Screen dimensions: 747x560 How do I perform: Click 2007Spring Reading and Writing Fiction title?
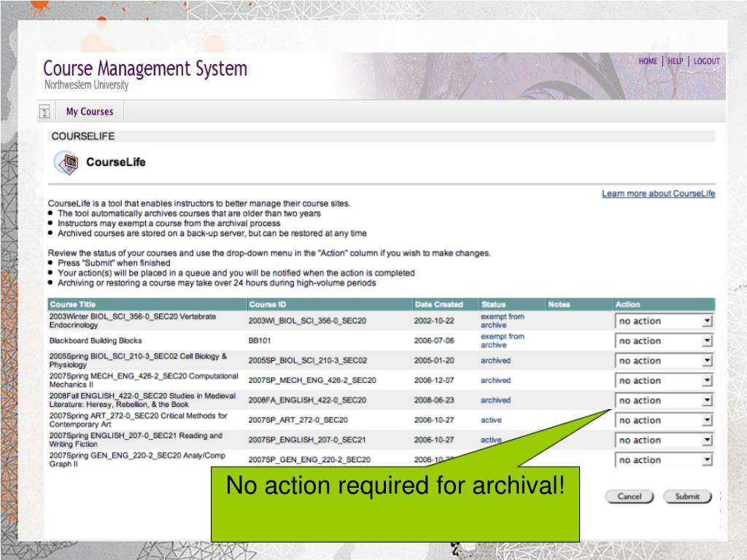pos(136,440)
